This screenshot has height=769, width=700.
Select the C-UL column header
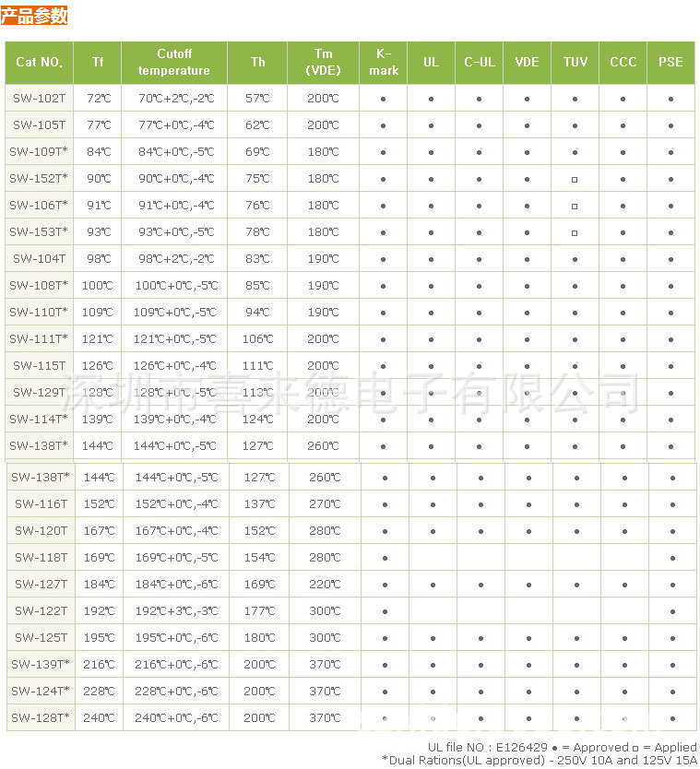[479, 62]
